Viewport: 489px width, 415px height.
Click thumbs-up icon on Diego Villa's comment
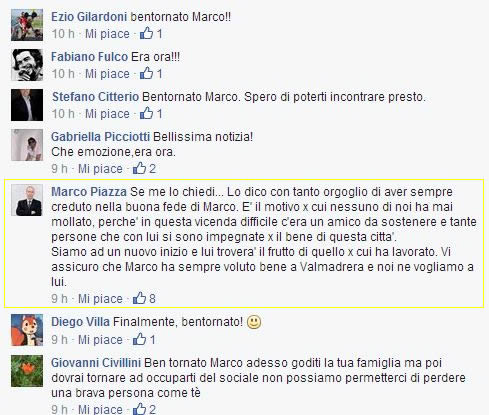(139, 339)
